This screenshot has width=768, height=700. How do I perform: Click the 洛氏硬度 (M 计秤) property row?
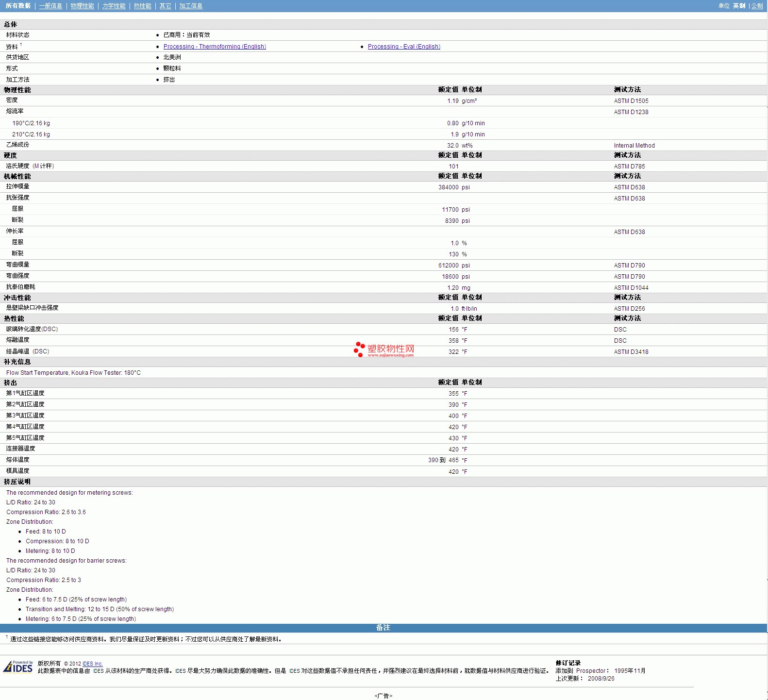[30, 166]
